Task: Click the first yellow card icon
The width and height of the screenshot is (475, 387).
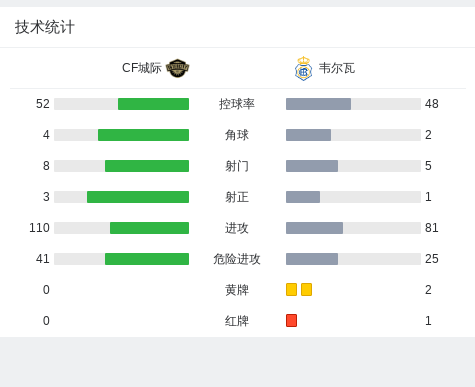Action: click(x=291, y=290)
